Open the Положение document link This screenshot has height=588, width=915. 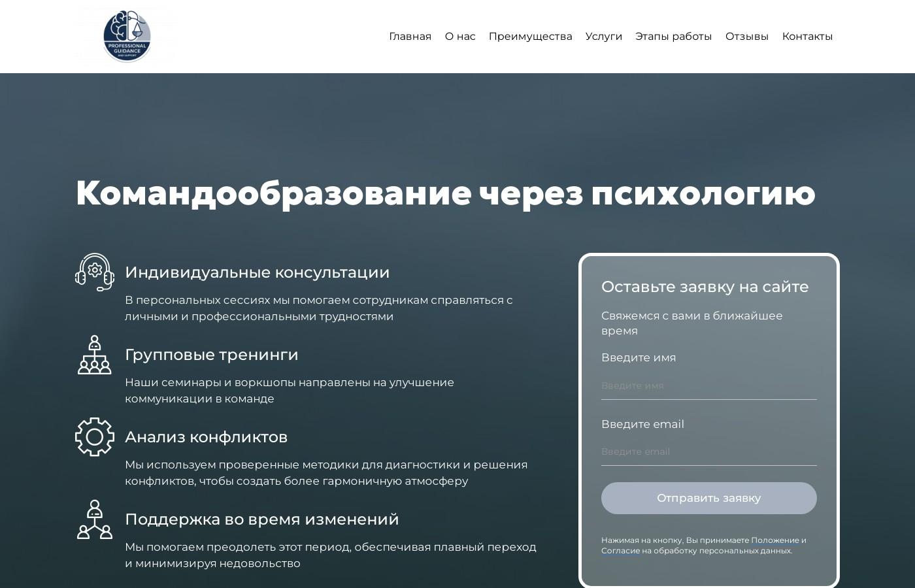[776, 540]
